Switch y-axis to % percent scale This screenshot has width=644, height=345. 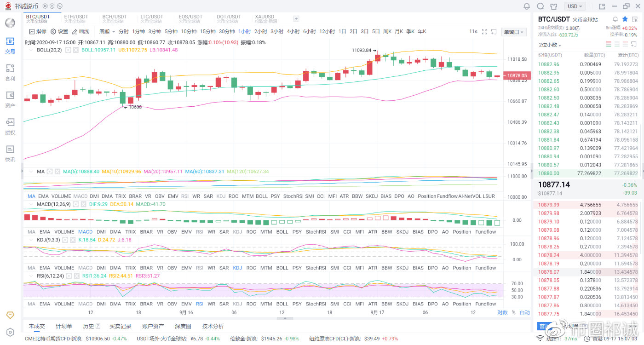point(514,312)
